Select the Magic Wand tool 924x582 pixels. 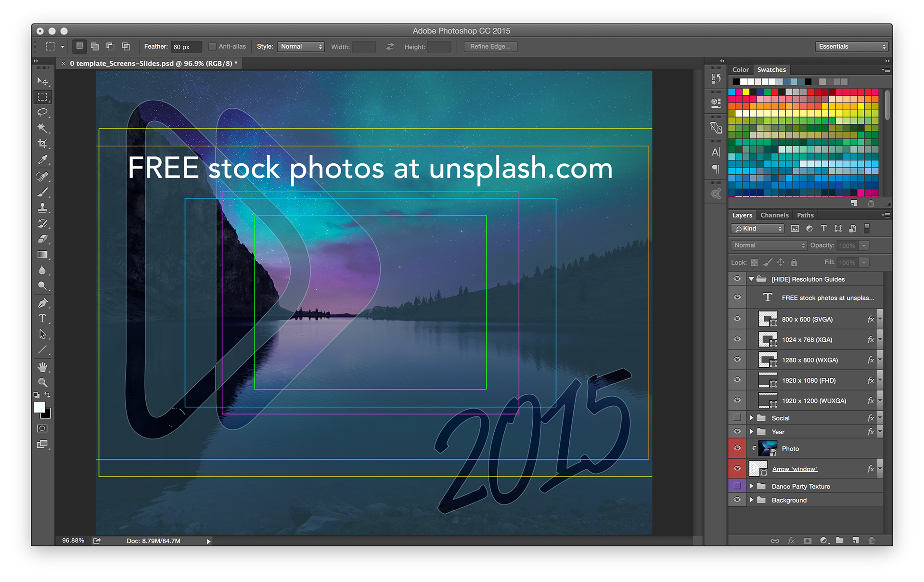42,128
